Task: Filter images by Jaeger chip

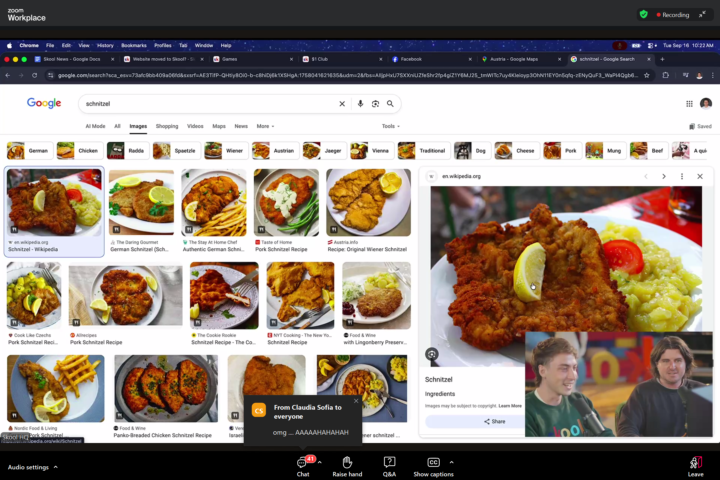Action: pos(324,151)
